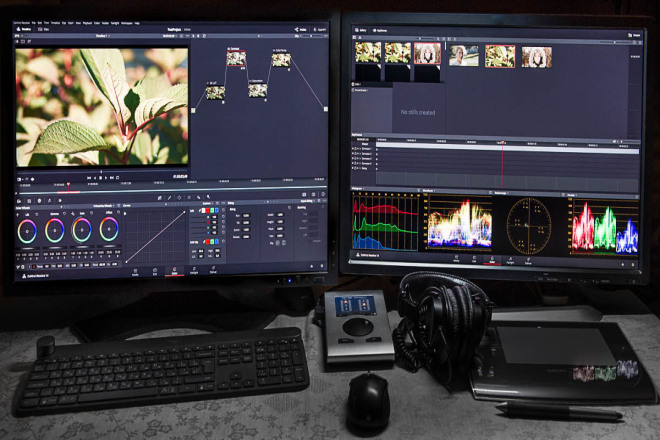Toggle the green channel button in Curves
This screenshot has width=660, height=440.
click(x=212, y=210)
